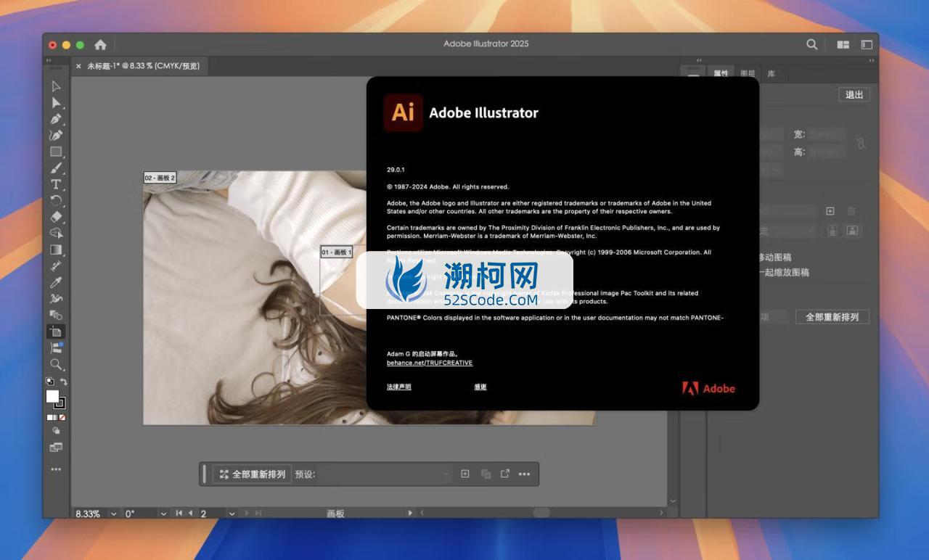
Task: Select the Selection tool arrow
Action: pyautogui.click(x=56, y=86)
